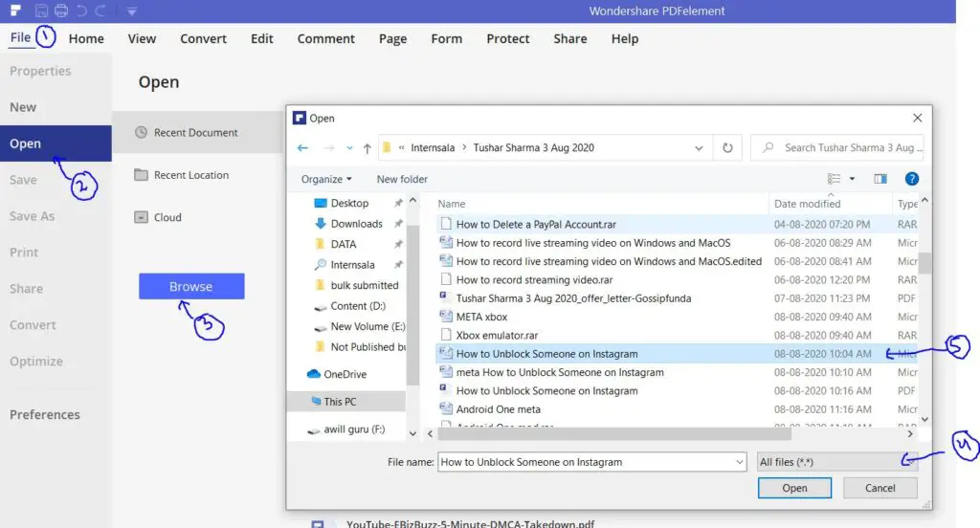Sort by Date modified column header
This screenshot has height=528, width=980.
tap(807, 204)
